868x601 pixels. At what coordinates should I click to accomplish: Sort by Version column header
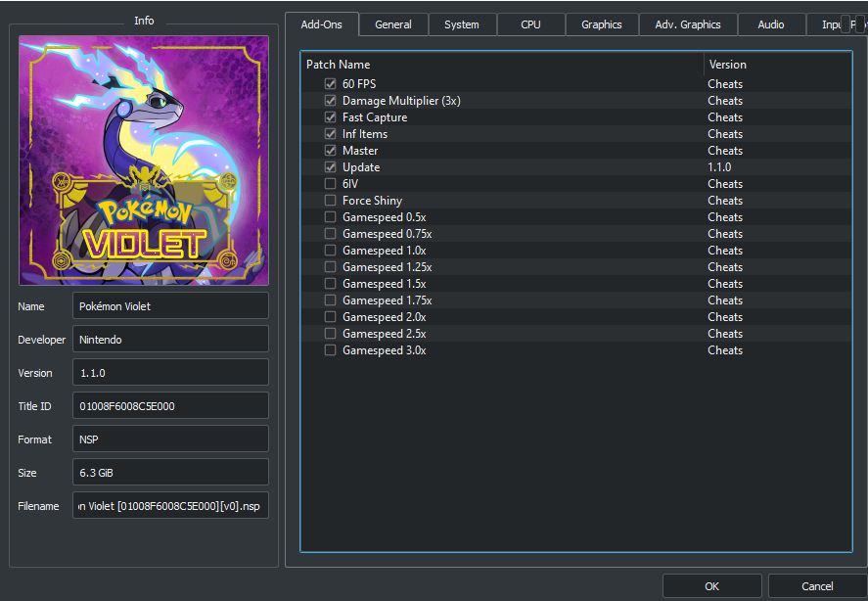pos(778,65)
